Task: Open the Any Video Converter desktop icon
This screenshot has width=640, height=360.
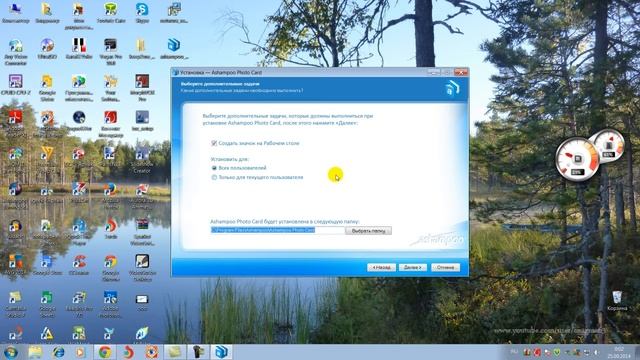Action: [15, 52]
